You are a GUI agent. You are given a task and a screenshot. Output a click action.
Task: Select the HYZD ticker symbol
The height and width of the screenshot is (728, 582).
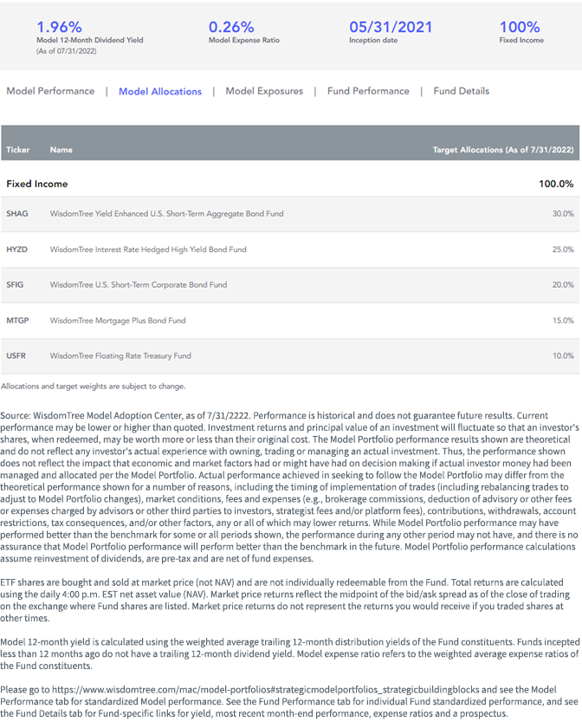(16, 250)
